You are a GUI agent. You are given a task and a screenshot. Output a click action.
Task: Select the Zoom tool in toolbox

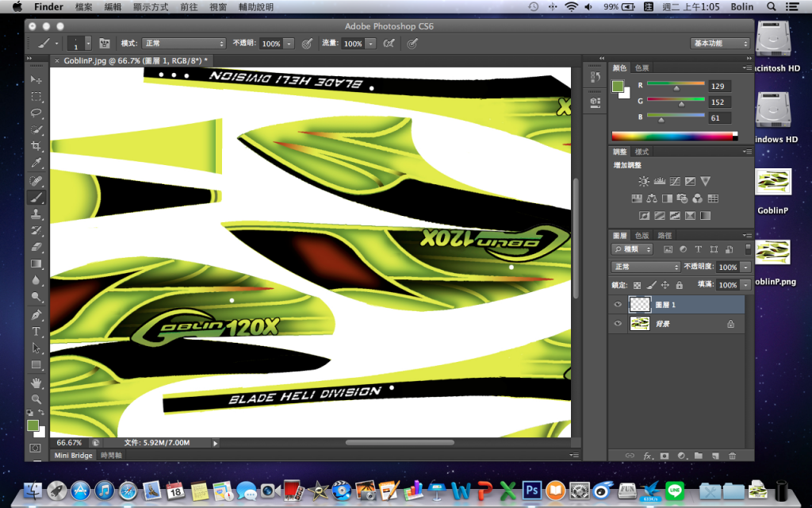(36, 399)
